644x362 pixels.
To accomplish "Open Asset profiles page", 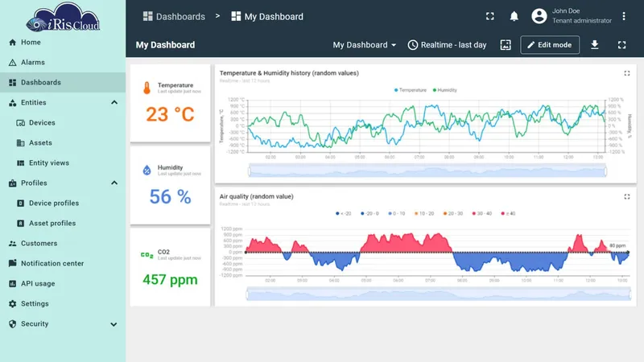I will (63, 224).
